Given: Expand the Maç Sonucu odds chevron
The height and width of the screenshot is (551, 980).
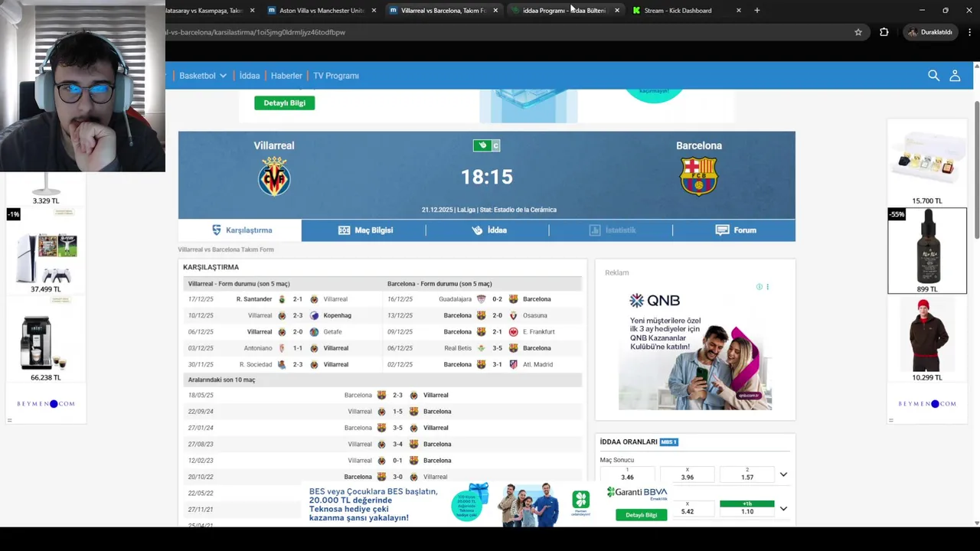Looking at the screenshot, I should point(783,474).
